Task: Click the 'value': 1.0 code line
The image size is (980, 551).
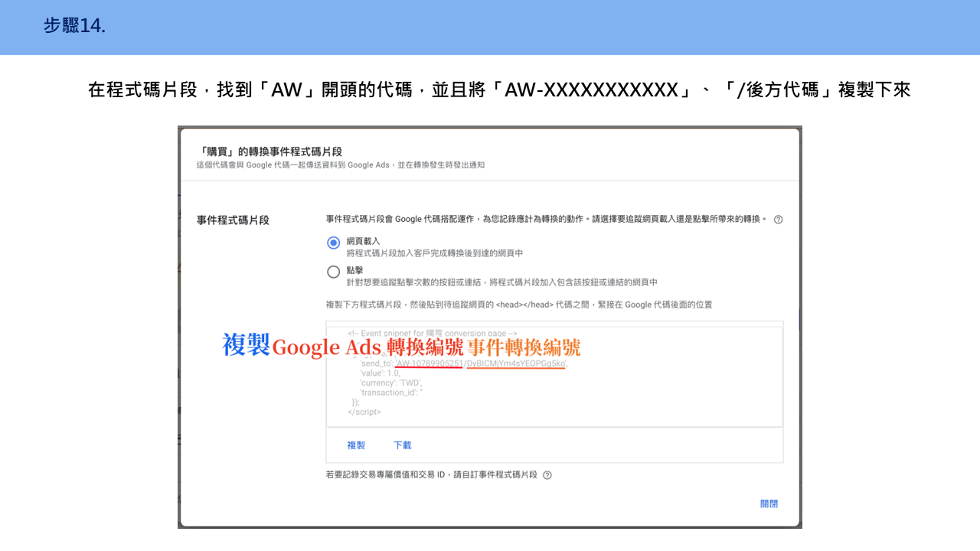Action: [380, 373]
